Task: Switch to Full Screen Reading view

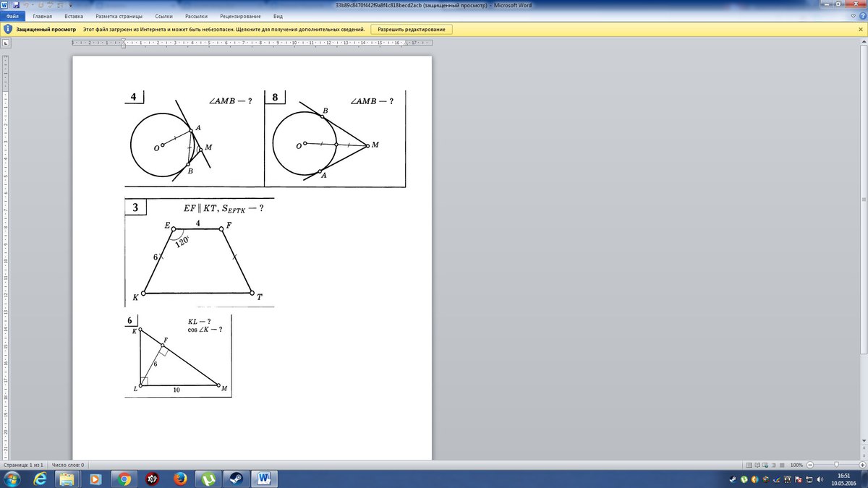Action: click(x=758, y=465)
